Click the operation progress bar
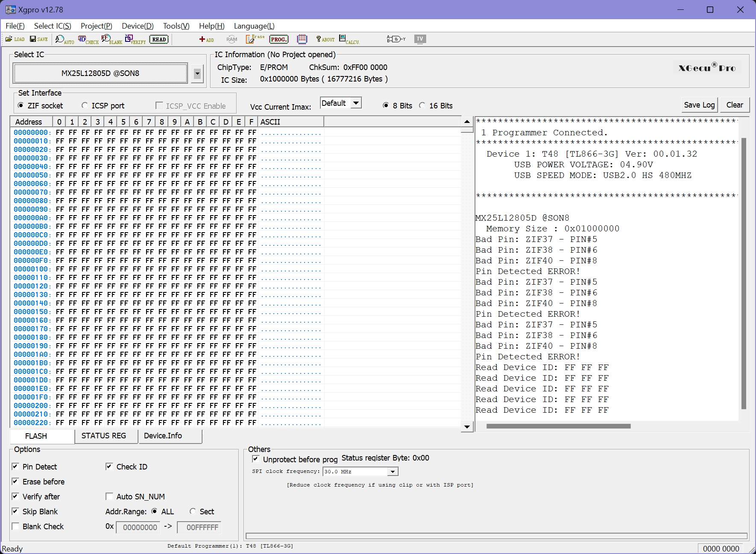 (x=497, y=536)
